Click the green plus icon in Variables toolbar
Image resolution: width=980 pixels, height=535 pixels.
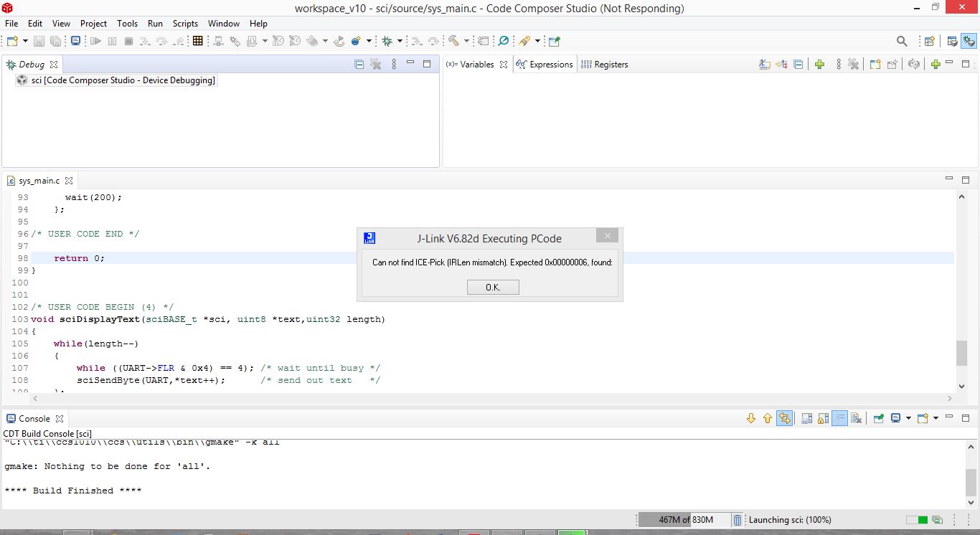819,64
